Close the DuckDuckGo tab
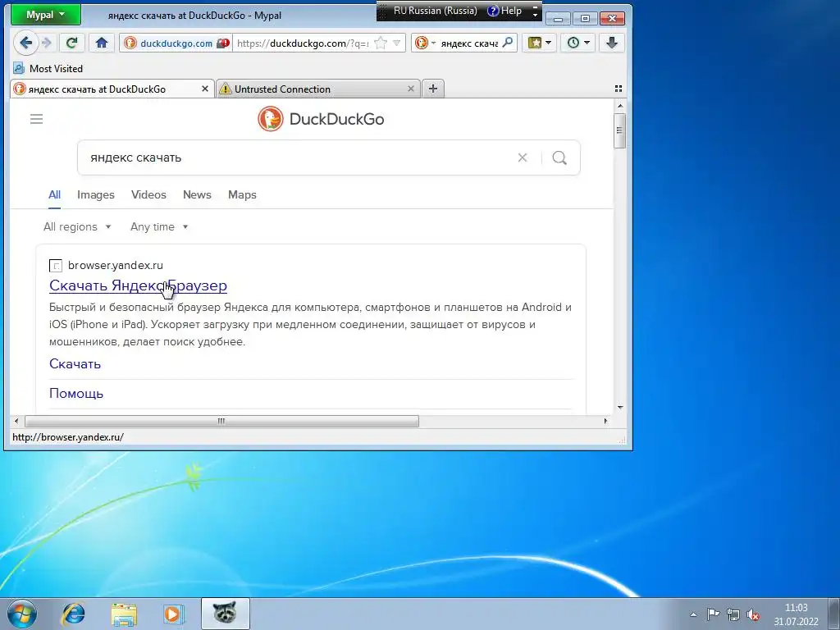This screenshot has width=840, height=630. coord(204,89)
